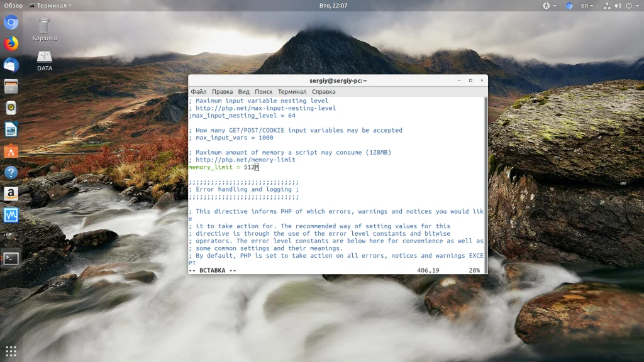This screenshot has width=644, height=362.
Task: Click the max_input_nesting_level = 64 line
Action: (x=242, y=116)
